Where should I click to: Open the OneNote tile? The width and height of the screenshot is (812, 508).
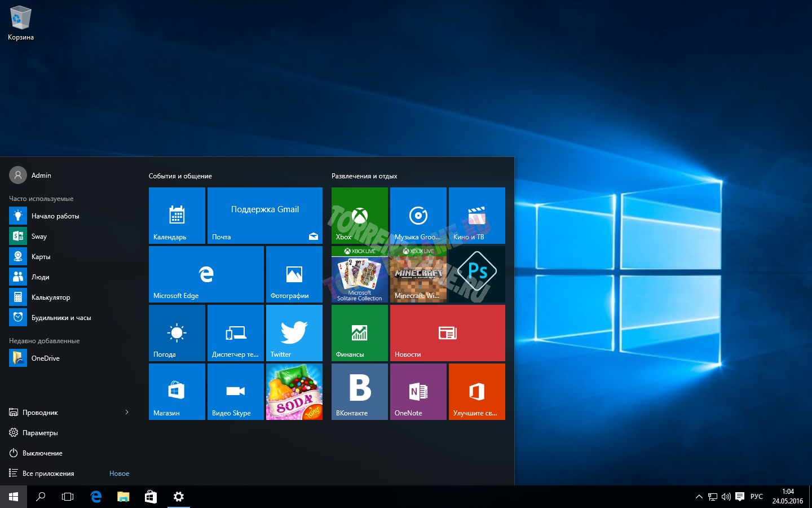click(418, 392)
